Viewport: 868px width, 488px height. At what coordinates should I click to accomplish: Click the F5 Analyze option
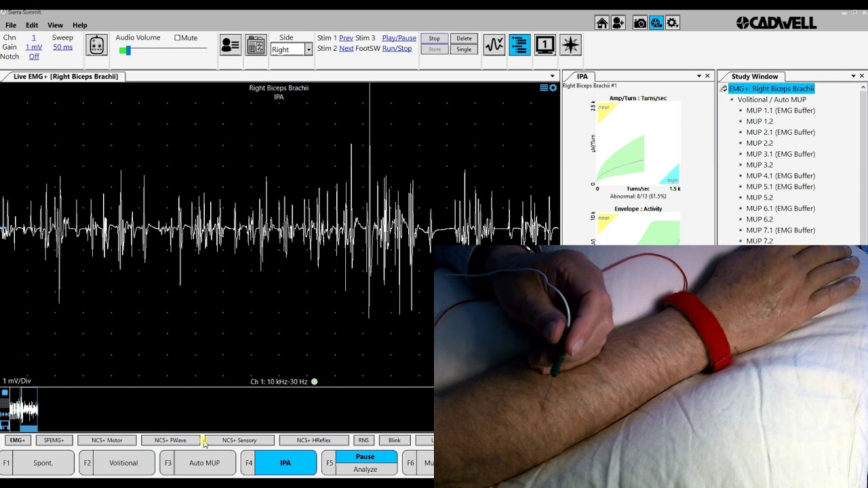pyautogui.click(x=365, y=469)
